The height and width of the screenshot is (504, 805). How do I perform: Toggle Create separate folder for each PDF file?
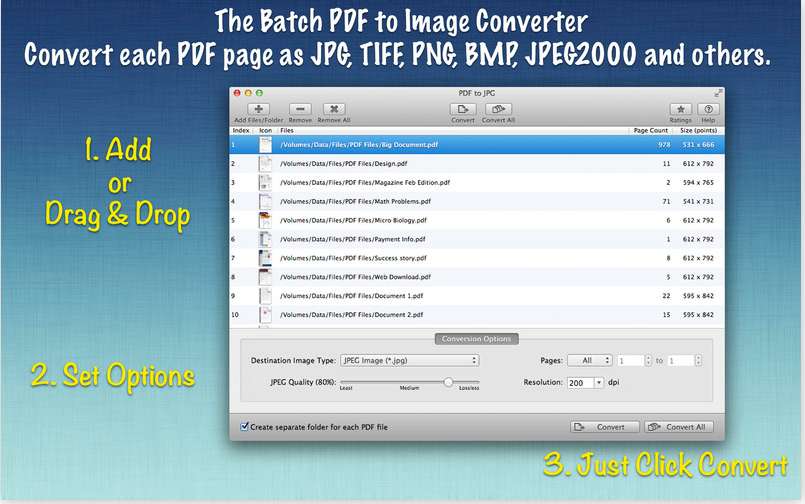[x=246, y=427]
